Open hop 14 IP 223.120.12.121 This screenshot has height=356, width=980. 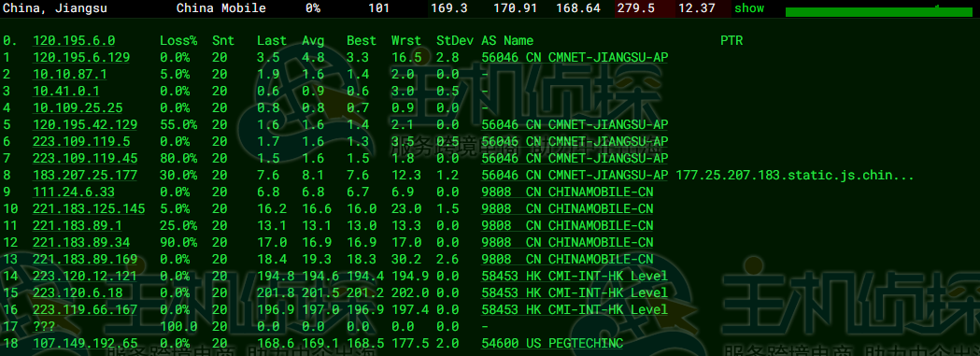tap(85, 276)
